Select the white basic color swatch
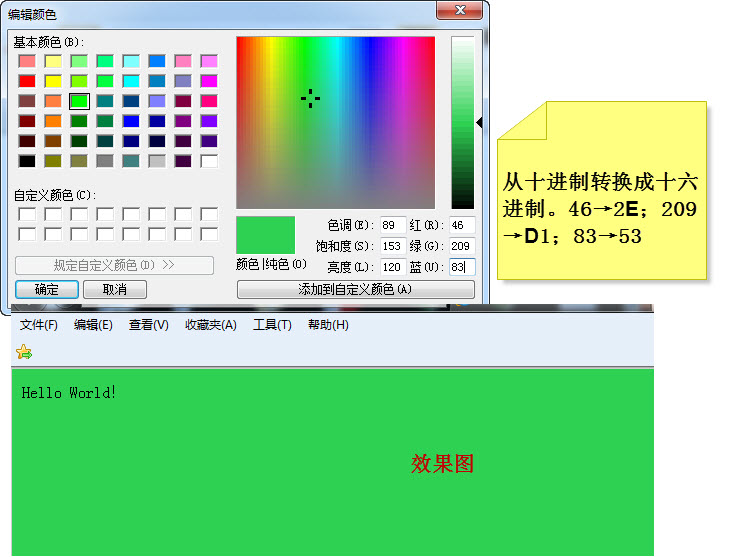The image size is (752, 557). (x=209, y=161)
